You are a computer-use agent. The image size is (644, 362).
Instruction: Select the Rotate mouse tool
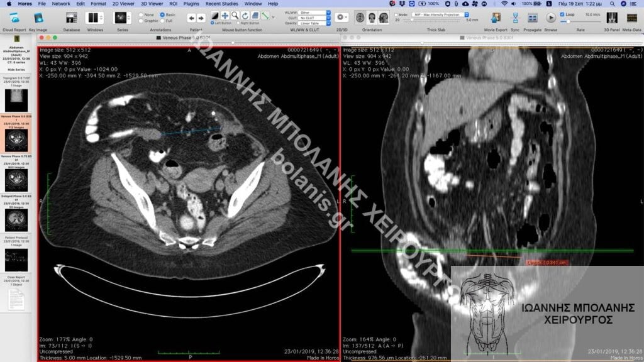[x=245, y=16]
